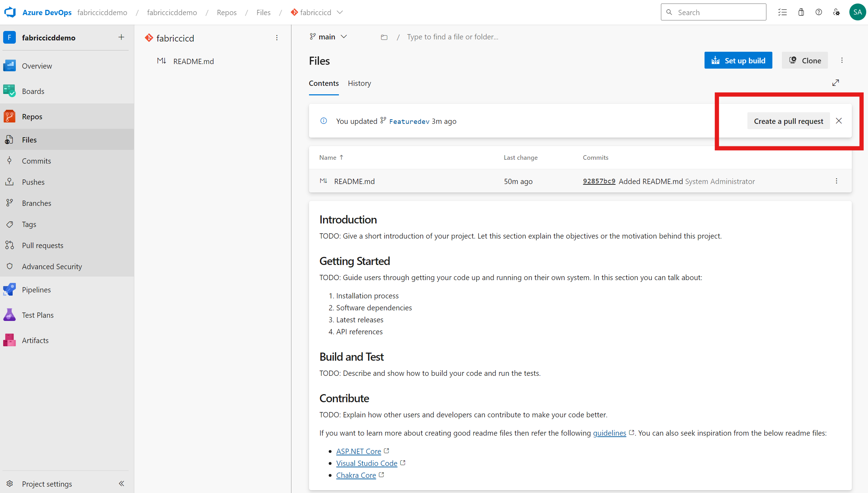Open the fabriccicd repository dropdown in breadcrumb
The image size is (868, 493).
click(340, 12)
